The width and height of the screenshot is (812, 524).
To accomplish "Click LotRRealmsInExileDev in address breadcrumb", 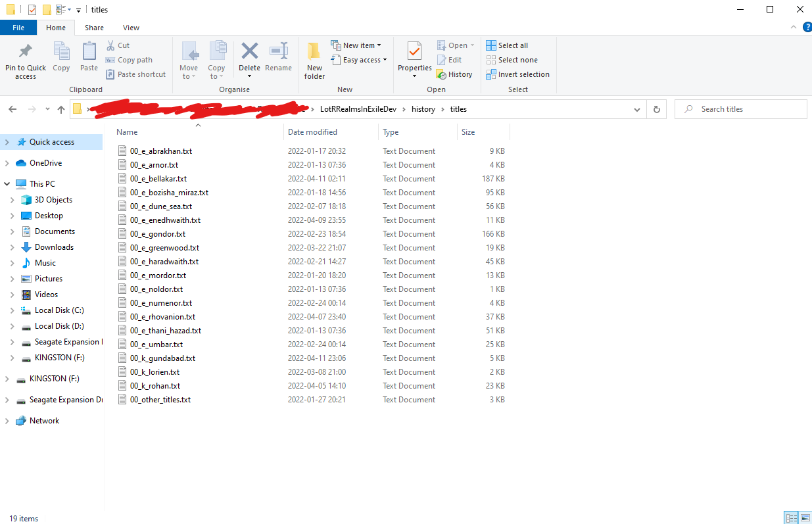I will coord(358,109).
